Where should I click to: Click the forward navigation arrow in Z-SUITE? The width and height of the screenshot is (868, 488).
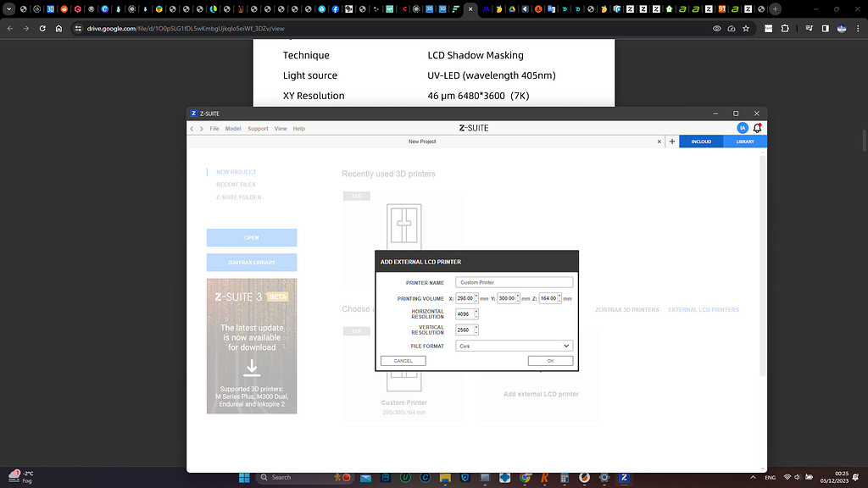click(x=201, y=128)
